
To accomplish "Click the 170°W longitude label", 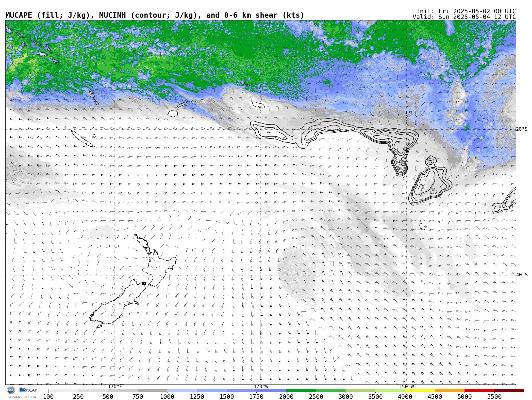I will click(x=261, y=386).
